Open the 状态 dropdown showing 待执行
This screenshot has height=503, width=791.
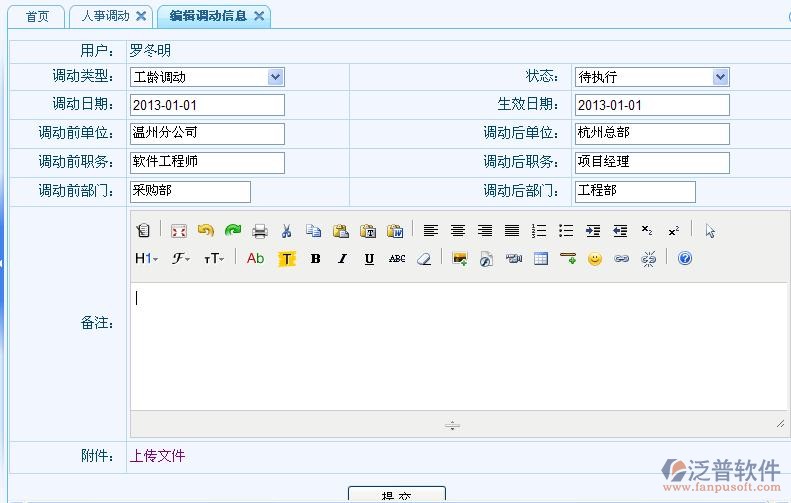click(720, 77)
